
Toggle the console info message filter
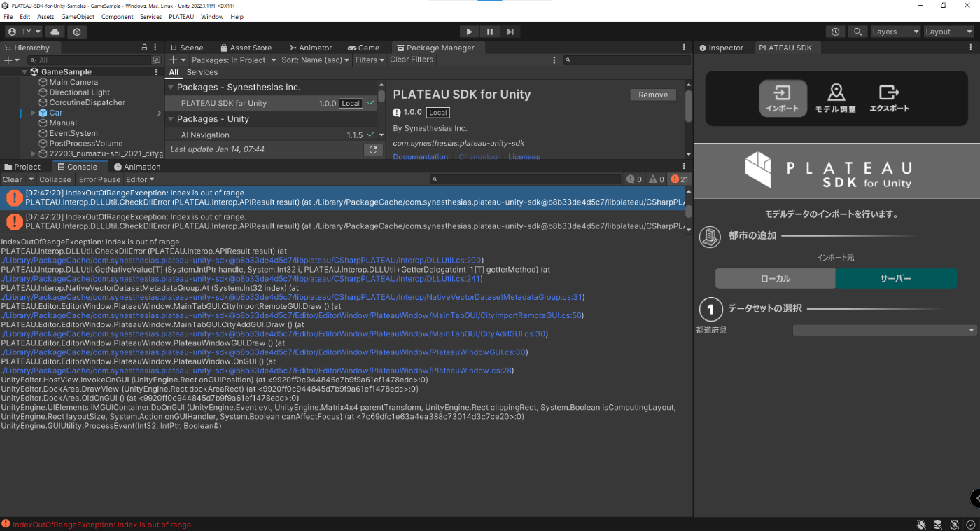pos(634,179)
